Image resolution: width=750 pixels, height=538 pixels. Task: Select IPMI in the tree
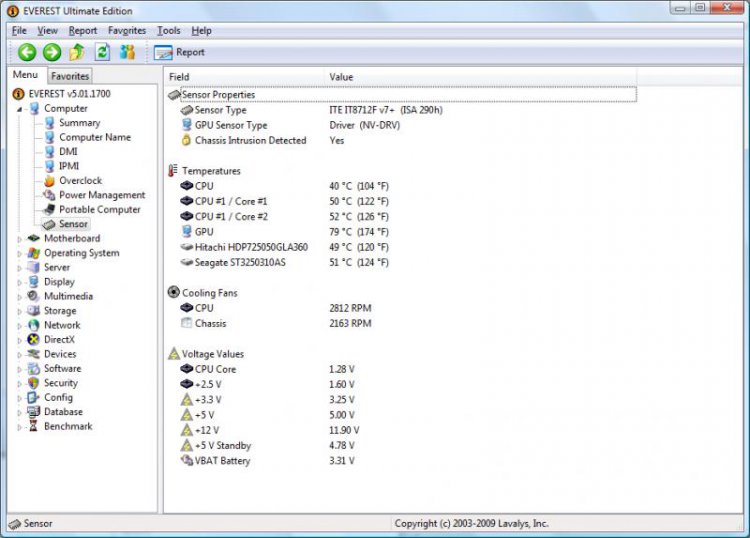pyautogui.click(x=69, y=166)
